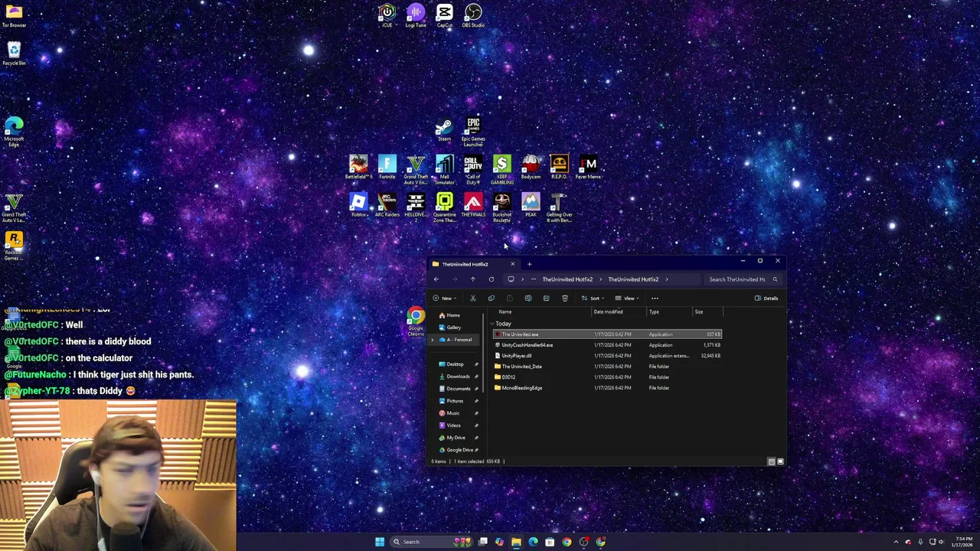Select THE FINALS desktop icon
This screenshot has height=551, width=980.
click(473, 205)
